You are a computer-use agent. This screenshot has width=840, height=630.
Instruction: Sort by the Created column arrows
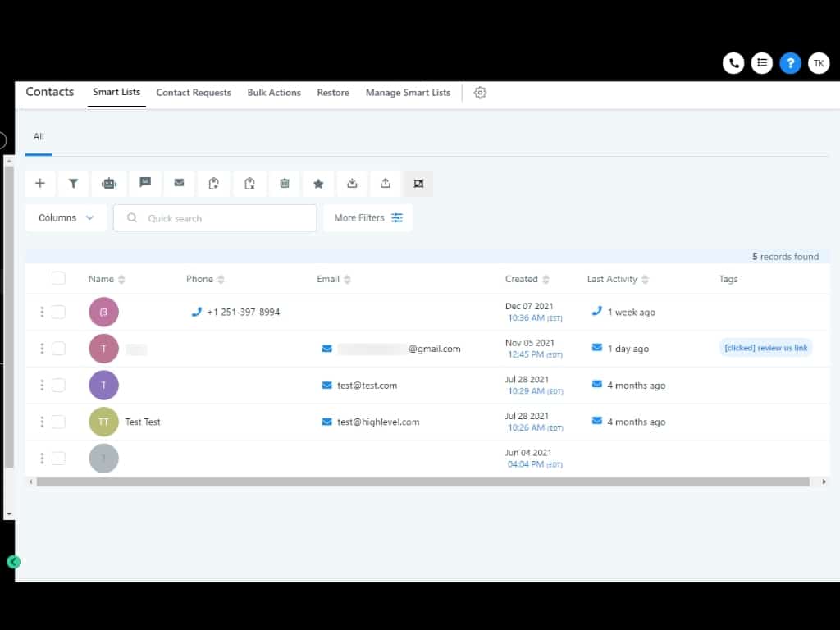(546, 280)
